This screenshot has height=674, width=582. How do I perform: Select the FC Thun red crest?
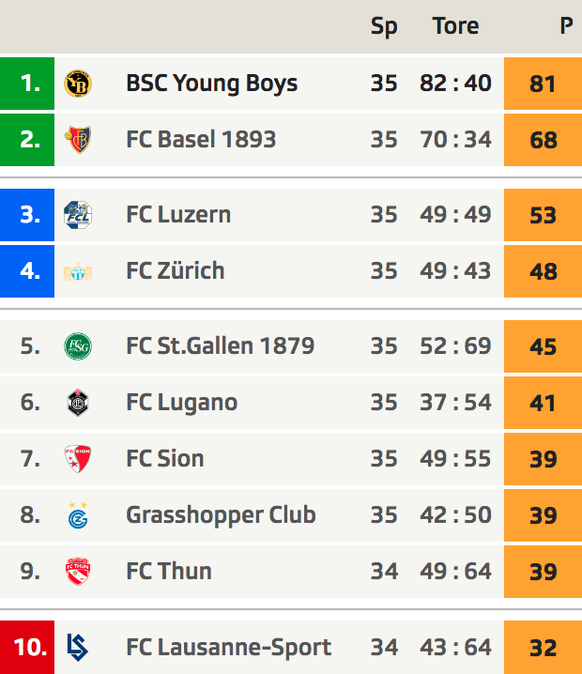click(78, 571)
